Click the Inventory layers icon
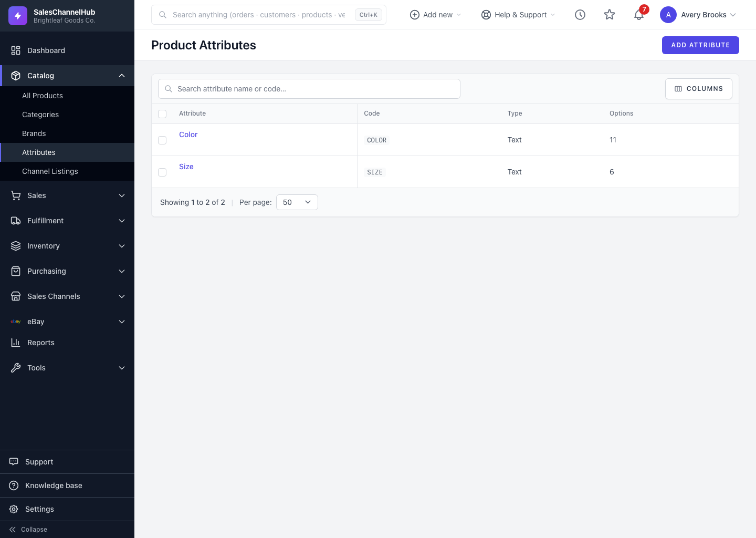 tap(16, 246)
